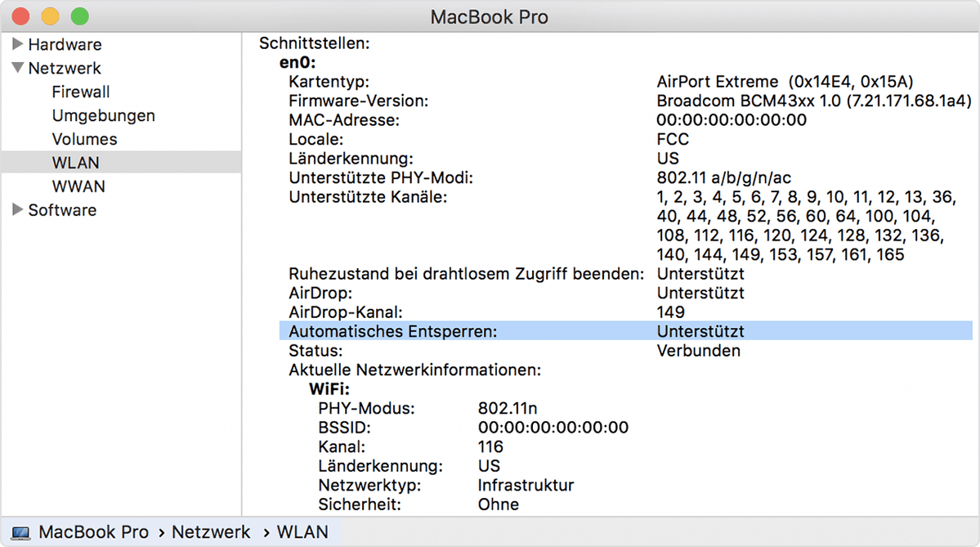Click the MAC-Adresse value field
The height and width of the screenshot is (547, 980).
click(x=731, y=120)
